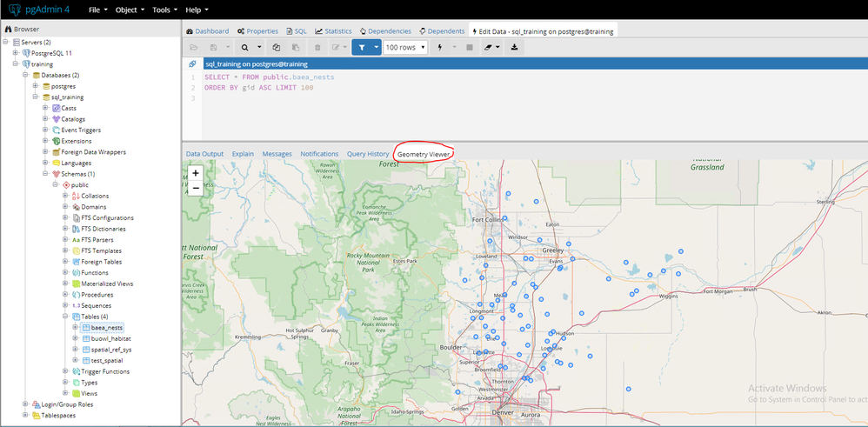Click the Save floppy-disk toolbar icon
This screenshot has height=427, width=868.
(x=213, y=48)
